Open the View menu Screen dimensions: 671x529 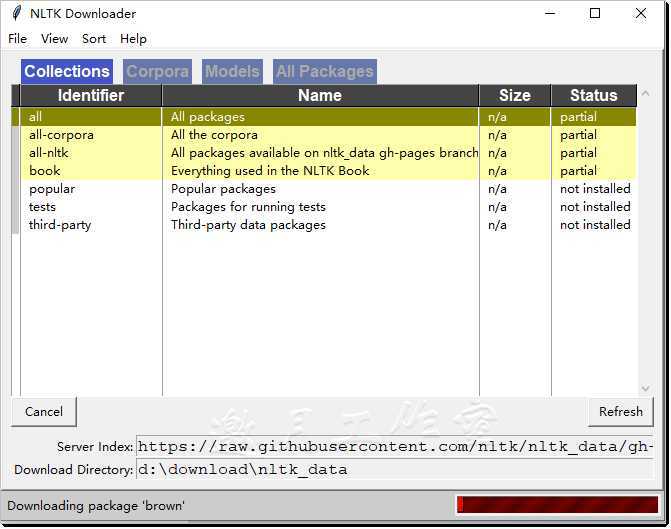click(54, 39)
